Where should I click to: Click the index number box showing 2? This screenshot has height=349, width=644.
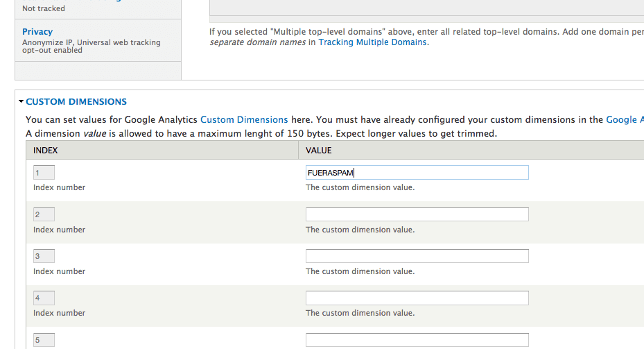pyautogui.click(x=44, y=214)
